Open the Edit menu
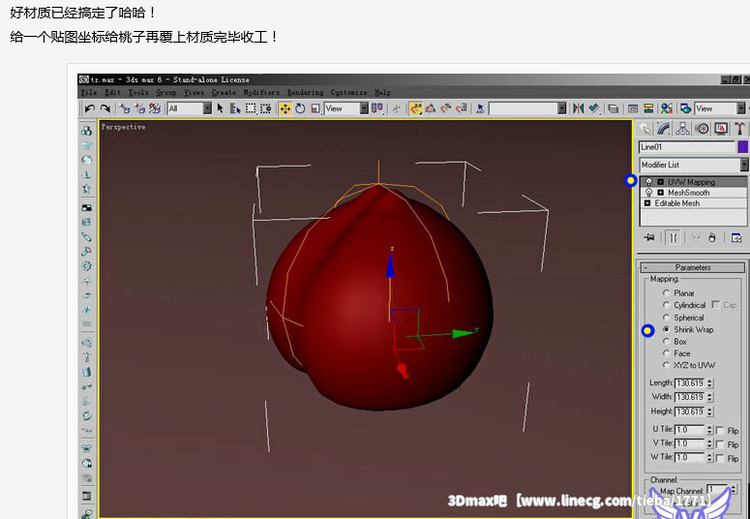The height and width of the screenshot is (519, 750). pos(113,92)
